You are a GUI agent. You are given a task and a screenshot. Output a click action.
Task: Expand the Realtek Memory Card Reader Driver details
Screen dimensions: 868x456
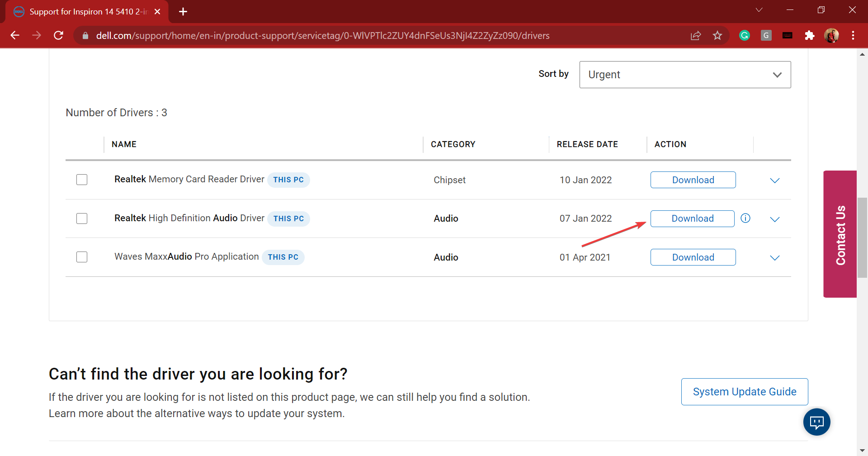[775, 180]
